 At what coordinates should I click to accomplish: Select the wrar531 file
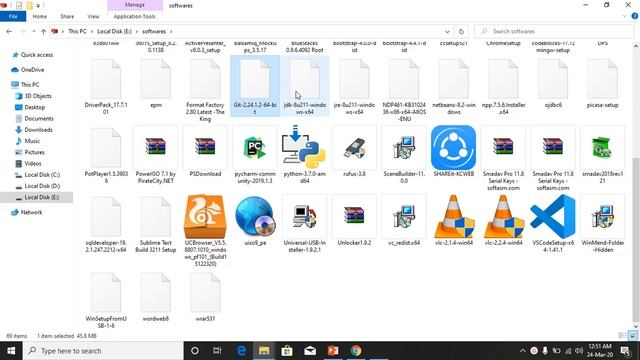click(x=205, y=297)
